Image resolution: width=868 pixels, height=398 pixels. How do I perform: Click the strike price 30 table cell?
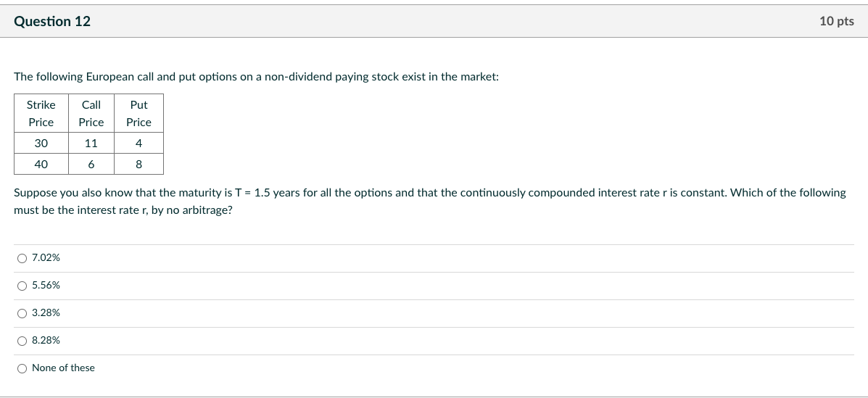tap(41, 144)
